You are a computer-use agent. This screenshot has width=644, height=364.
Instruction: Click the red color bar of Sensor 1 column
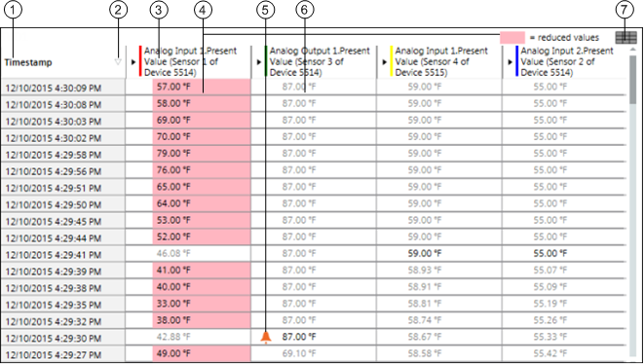[x=140, y=61]
